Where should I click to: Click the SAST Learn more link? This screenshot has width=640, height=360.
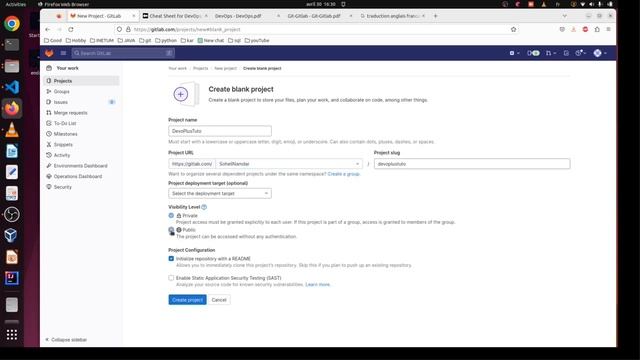(318, 284)
